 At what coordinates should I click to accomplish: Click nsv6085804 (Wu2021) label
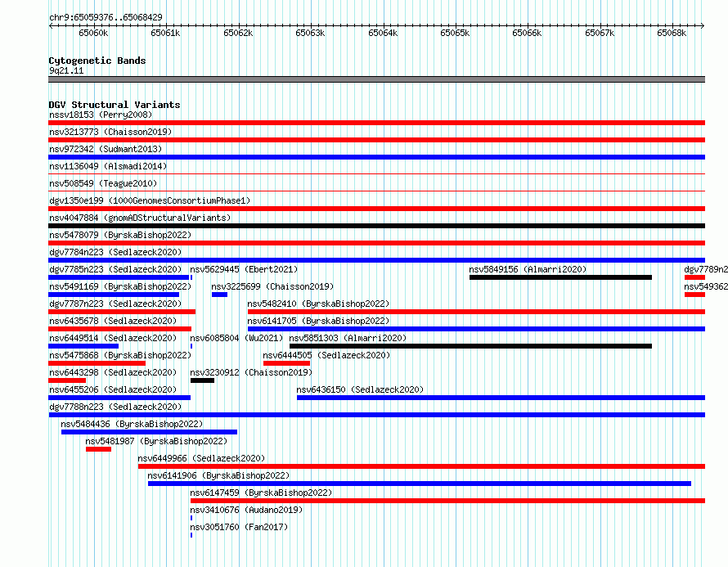tap(236, 338)
